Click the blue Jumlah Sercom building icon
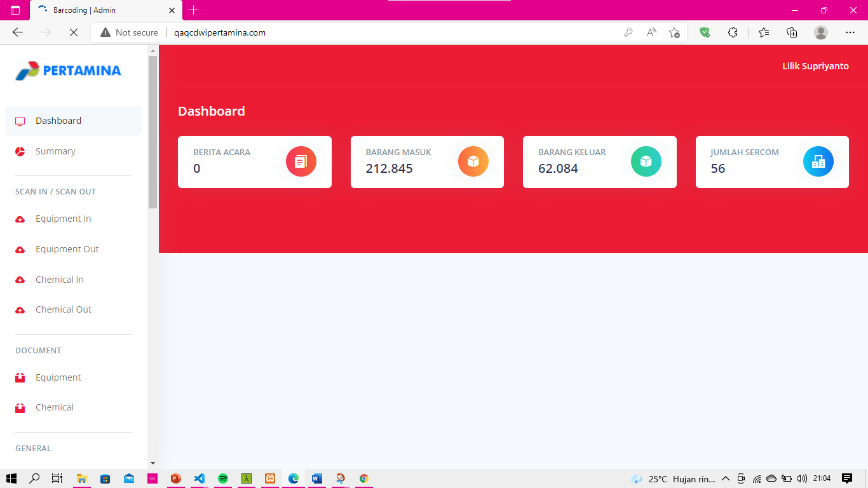The image size is (868, 488). (x=818, y=161)
